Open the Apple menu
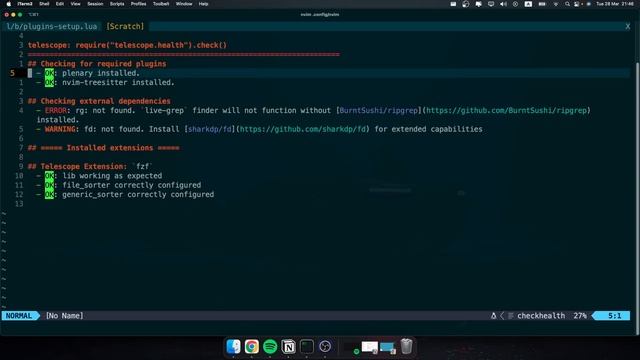Viewport: 640px width, 360px height. 9,4
